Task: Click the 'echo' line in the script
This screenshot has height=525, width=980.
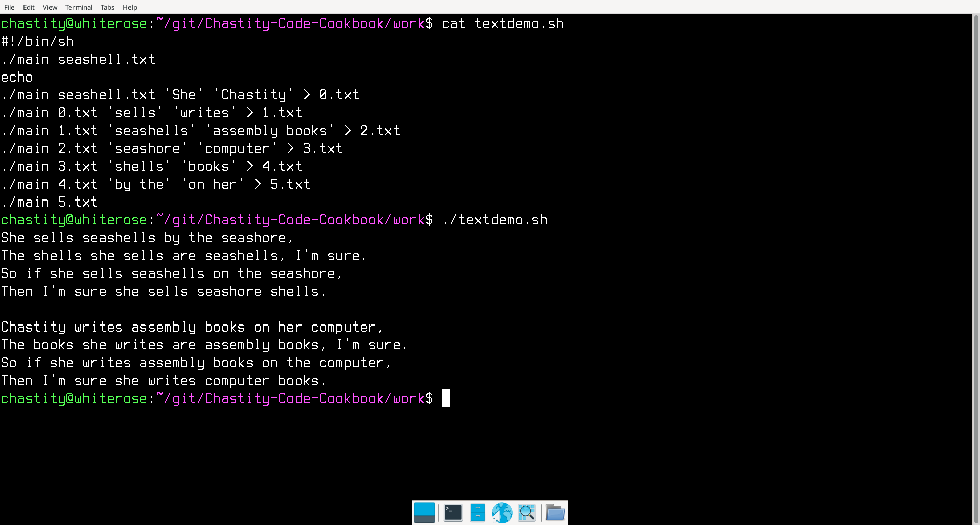Action: 17,77
